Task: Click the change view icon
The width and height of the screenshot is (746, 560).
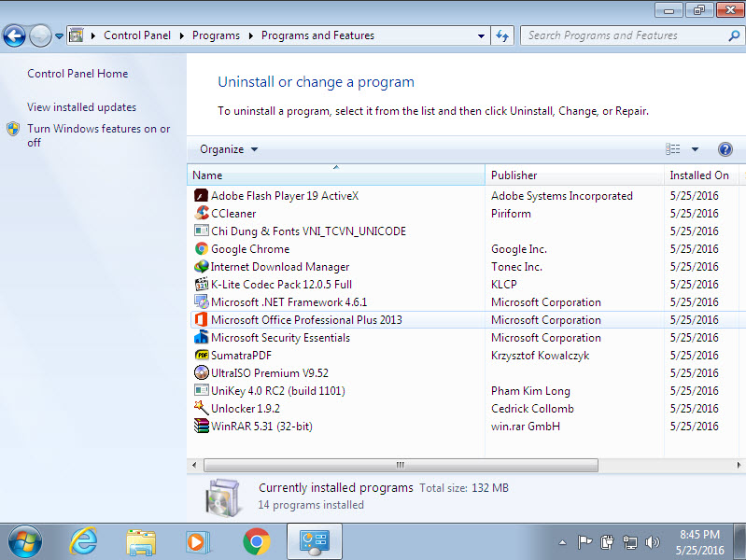Action: [673, 149]
